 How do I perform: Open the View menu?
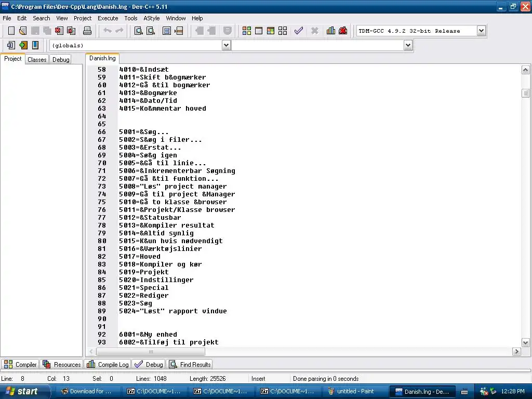click(62, 18)
